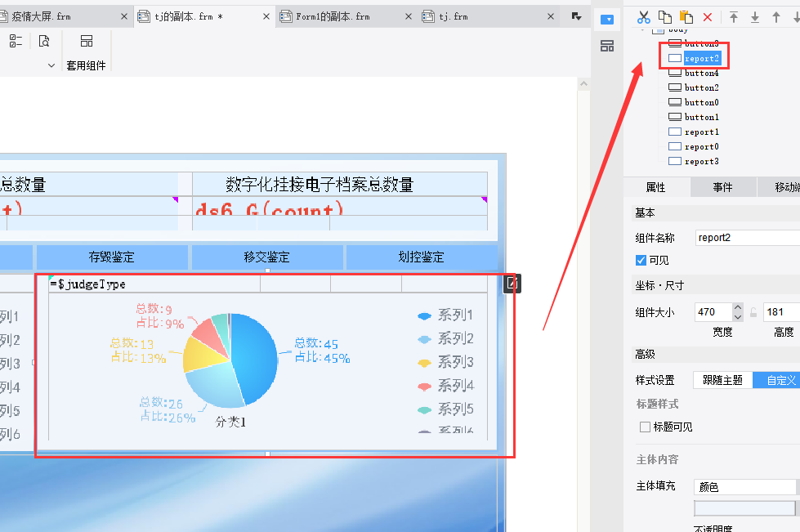
Task: Close the 疫情大屏.frm tab
Action: point(124,17)
